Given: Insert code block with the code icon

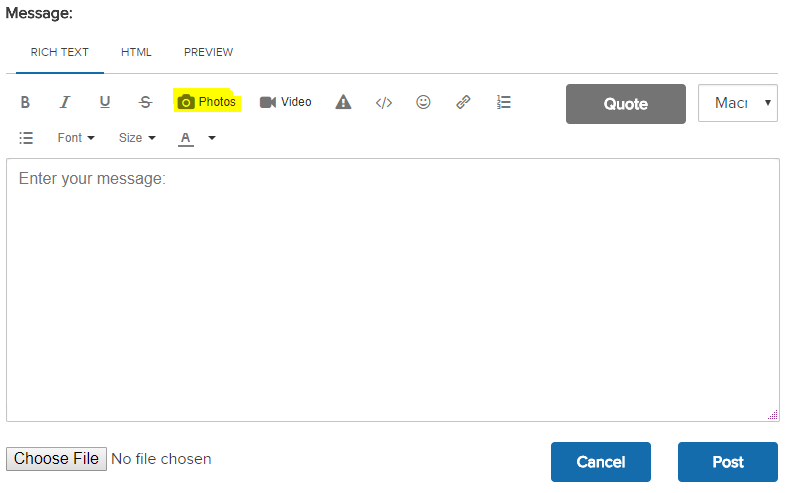Looking at the screenshot, I should pyautogui.click(x=384, y=102).
